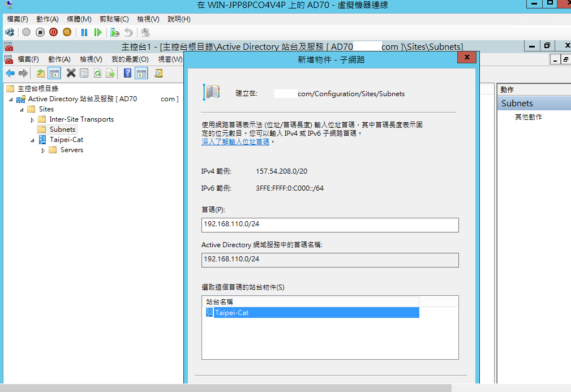Click the Refresh icon in MMC toolbar
The height and width of the screenshot is (392, 571).
[x=97, y=74]
